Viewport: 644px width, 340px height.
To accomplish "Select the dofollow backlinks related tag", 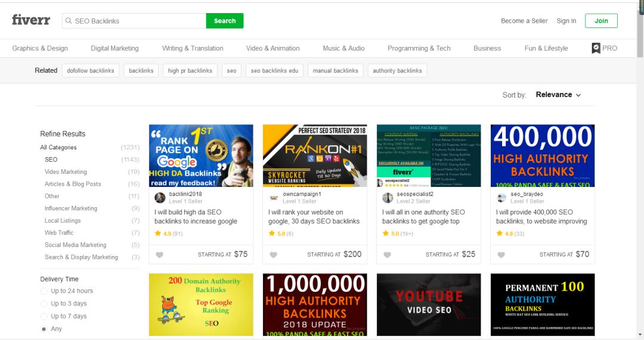I will [x=91, y=70].
